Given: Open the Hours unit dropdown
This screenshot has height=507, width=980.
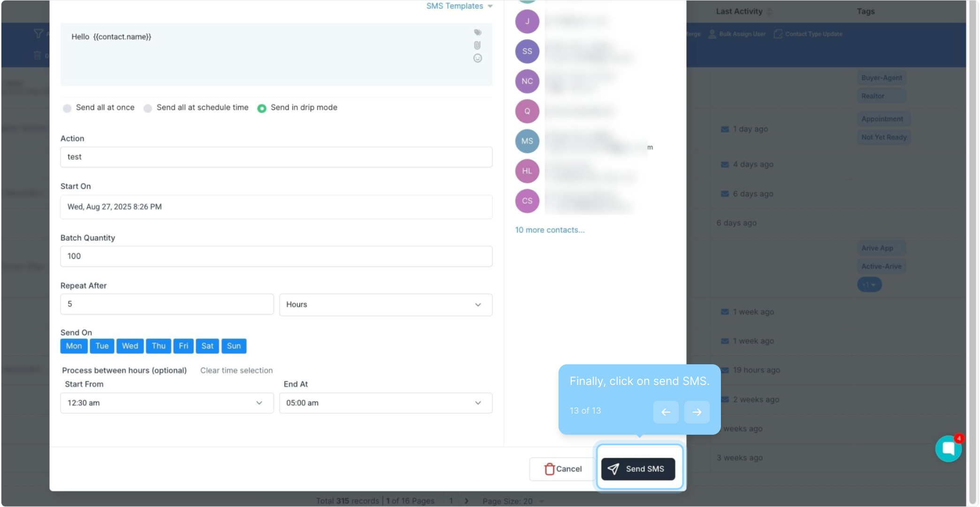Looking at the screenshot, I should [x=385, y=305].
